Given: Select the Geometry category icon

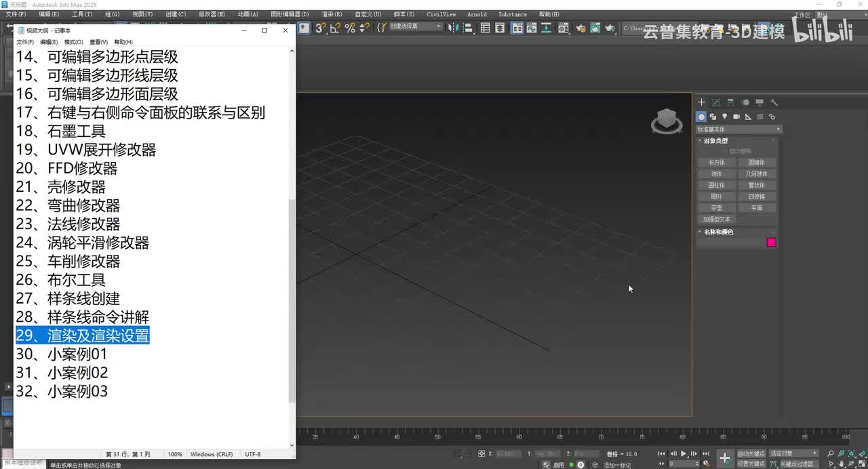Looking at the screenshot, I should pyautogui.click(x=702, y=117).
